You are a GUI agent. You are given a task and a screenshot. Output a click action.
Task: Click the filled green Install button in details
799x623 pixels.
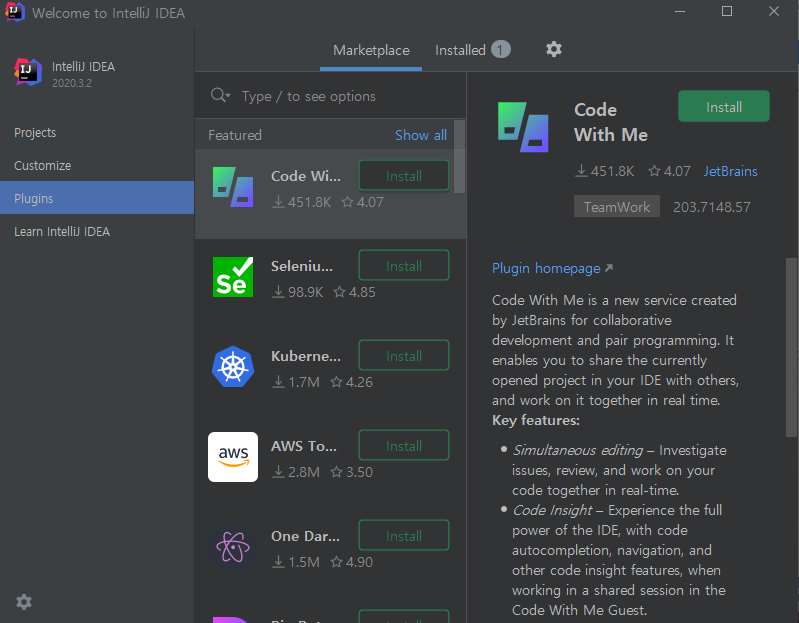tap(724, 106)
